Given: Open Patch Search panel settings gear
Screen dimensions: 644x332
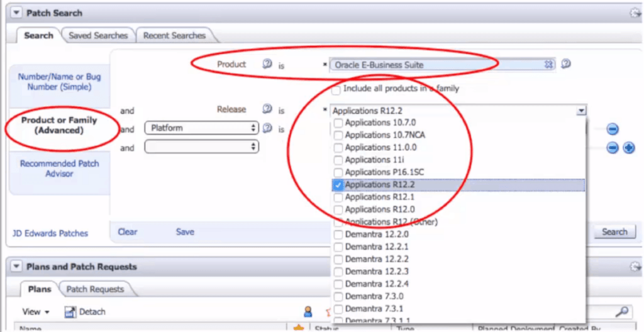Looking at the screenshot, I should [635, 13].
